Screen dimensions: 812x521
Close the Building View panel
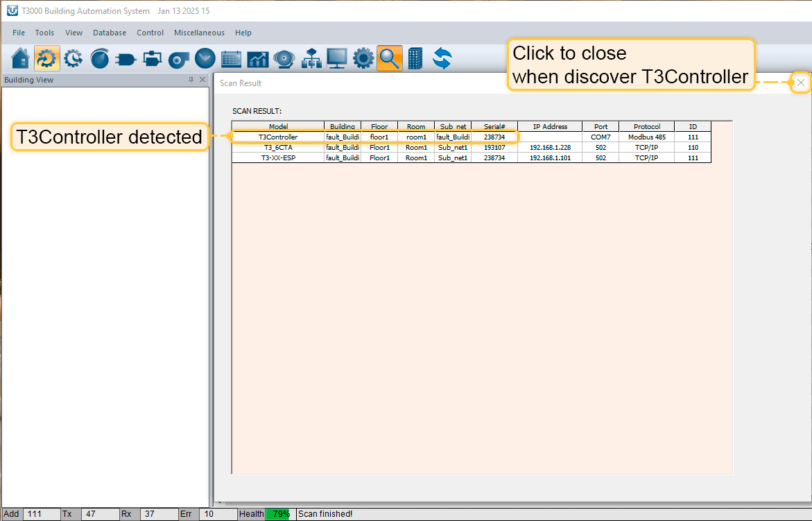pyautogui.click(x=202, y=80)
